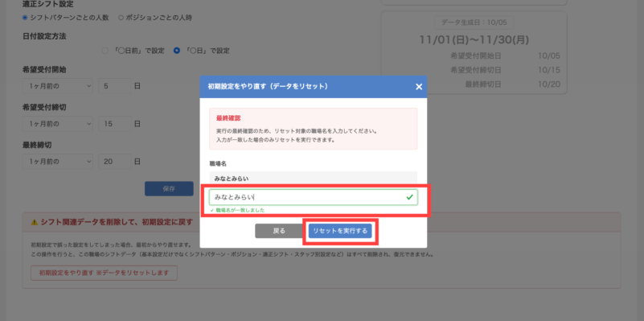Screen dimensions: 644x321
Task: Click 初期設定をやり直す ※データをリセットします button
Action: click(x=105, y=273)
